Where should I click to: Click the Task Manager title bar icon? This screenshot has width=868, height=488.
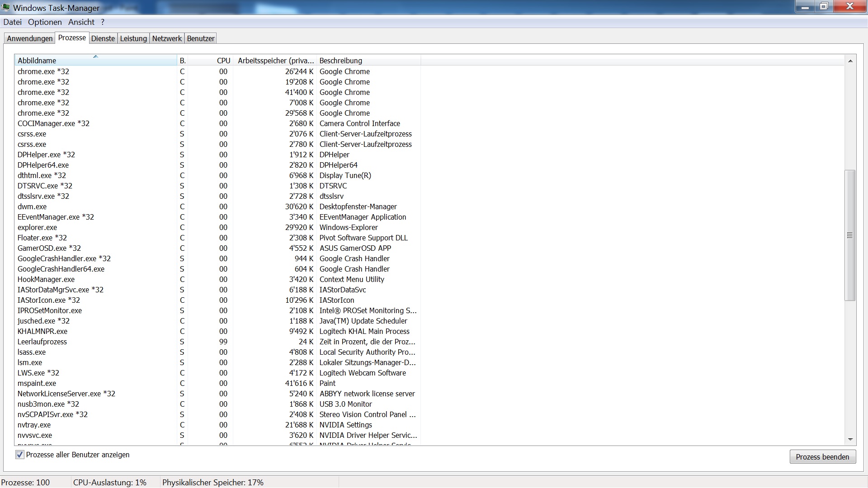pyautogui.click(x=6, y=7)
